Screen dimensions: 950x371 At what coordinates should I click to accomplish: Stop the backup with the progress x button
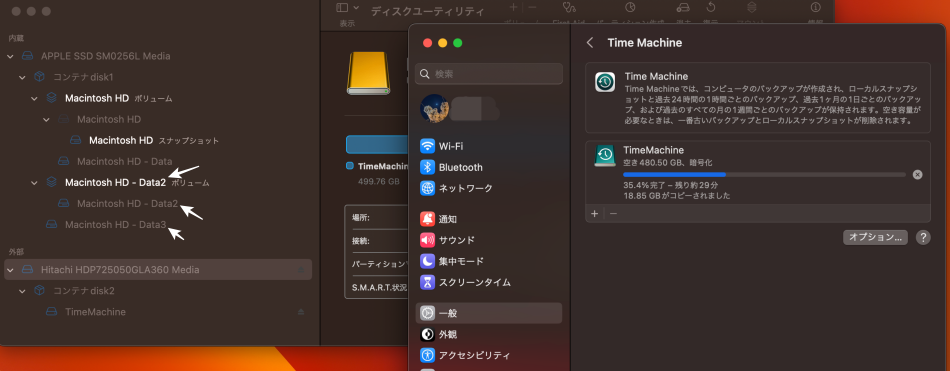(x=917, y=175)
